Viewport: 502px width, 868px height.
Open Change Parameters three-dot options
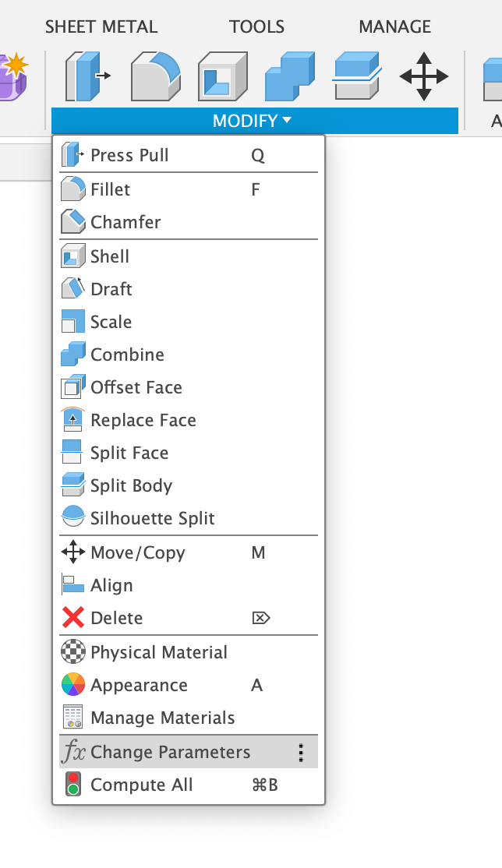pyautogui.click(x=300, y=752)
